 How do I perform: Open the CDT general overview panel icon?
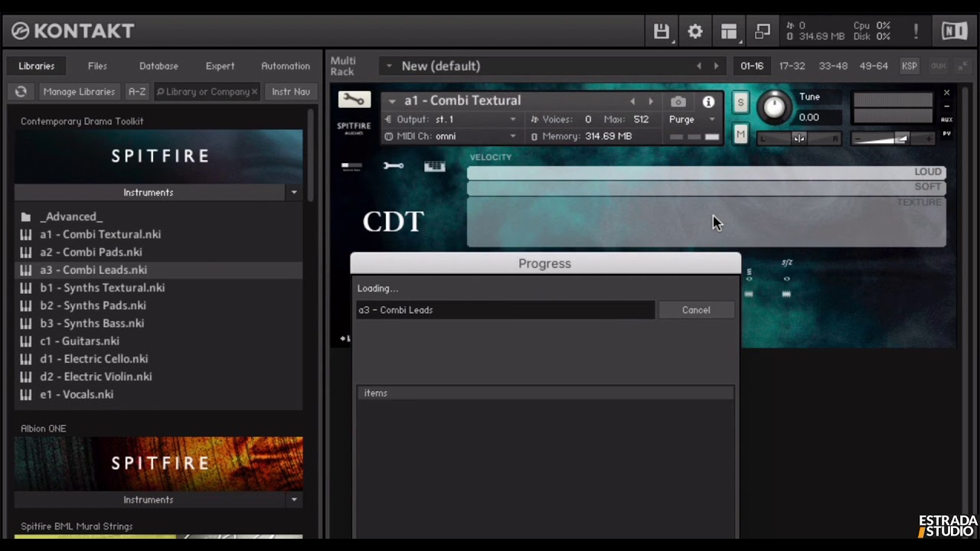351,166
